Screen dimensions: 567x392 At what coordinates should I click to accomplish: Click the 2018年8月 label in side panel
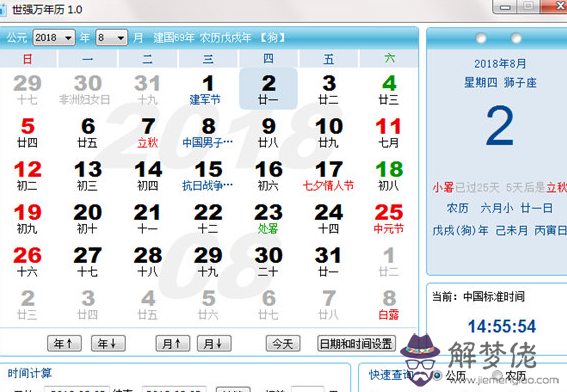(500, 64)
